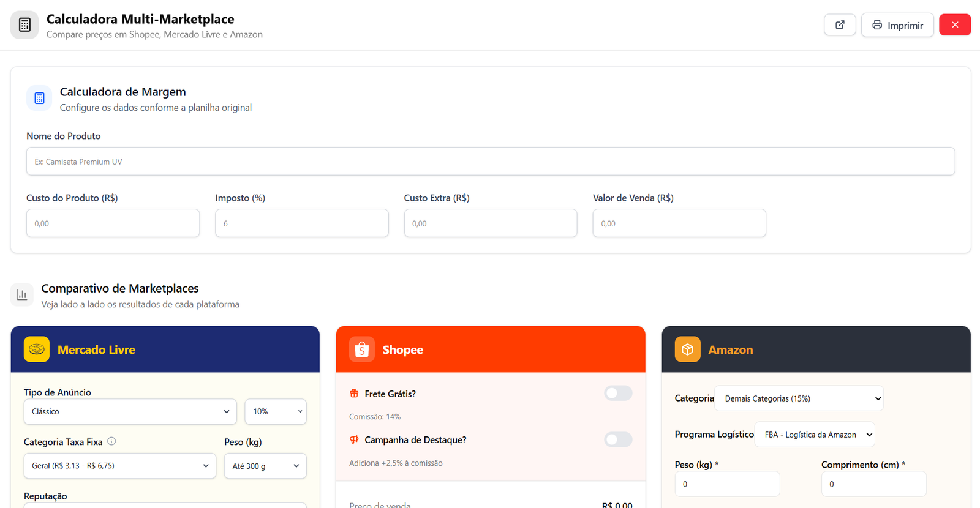The image size is (980, 508).
Task: Open Programa Logístico FBA dropdown
Action: coord(815,435)
